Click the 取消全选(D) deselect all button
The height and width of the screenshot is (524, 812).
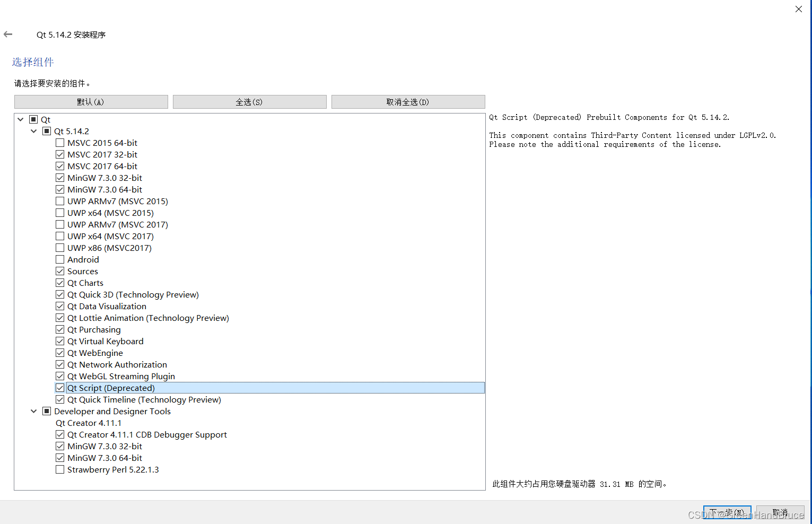point(408,102)
